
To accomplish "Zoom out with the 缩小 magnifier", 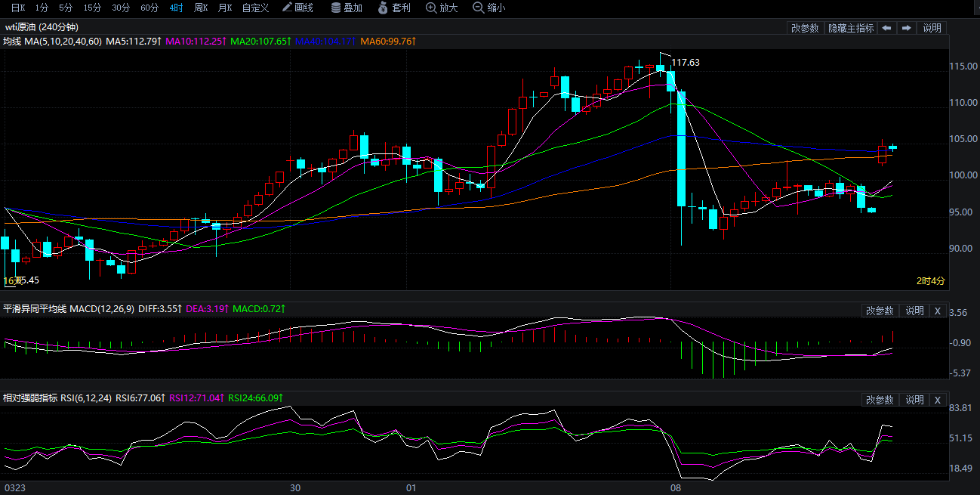I will [488, 8].
